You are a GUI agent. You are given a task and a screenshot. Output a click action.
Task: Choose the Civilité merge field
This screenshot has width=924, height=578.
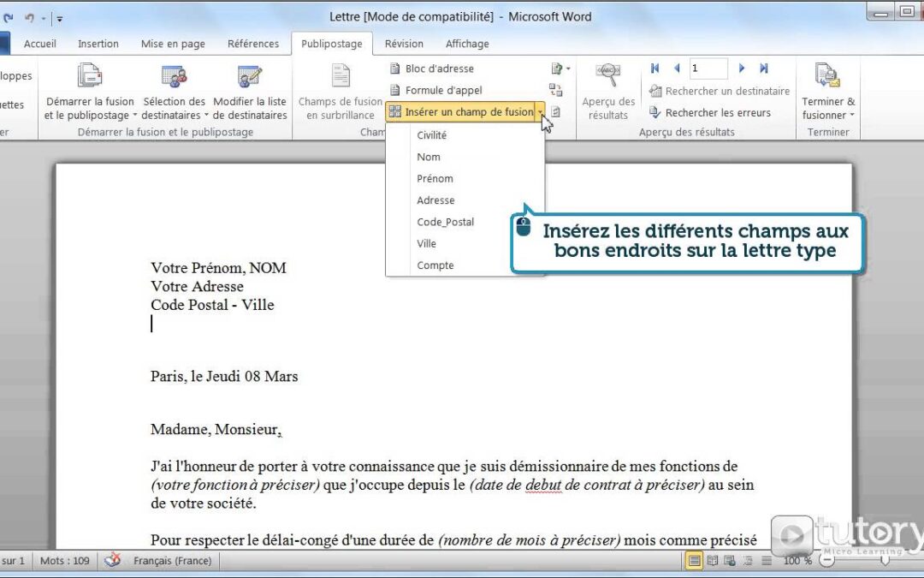tap(432, 135)
